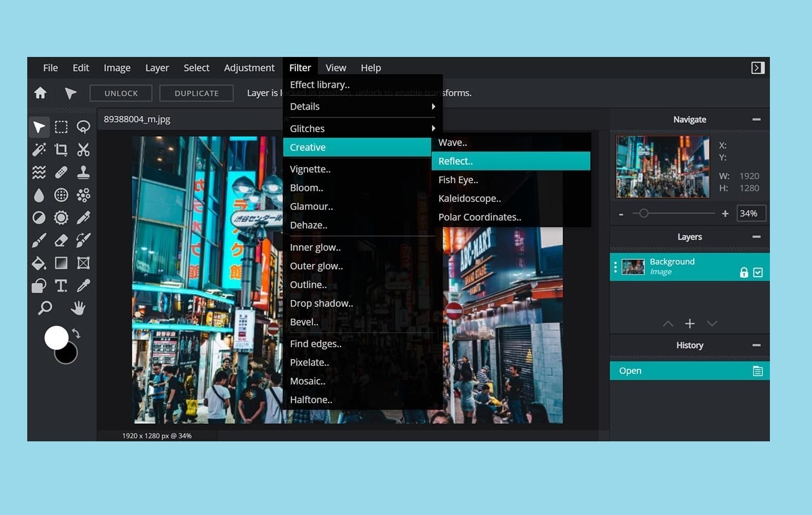
Task: Select the Heal bandage tool
Action: pyautogui.click(x=61, y=172)
